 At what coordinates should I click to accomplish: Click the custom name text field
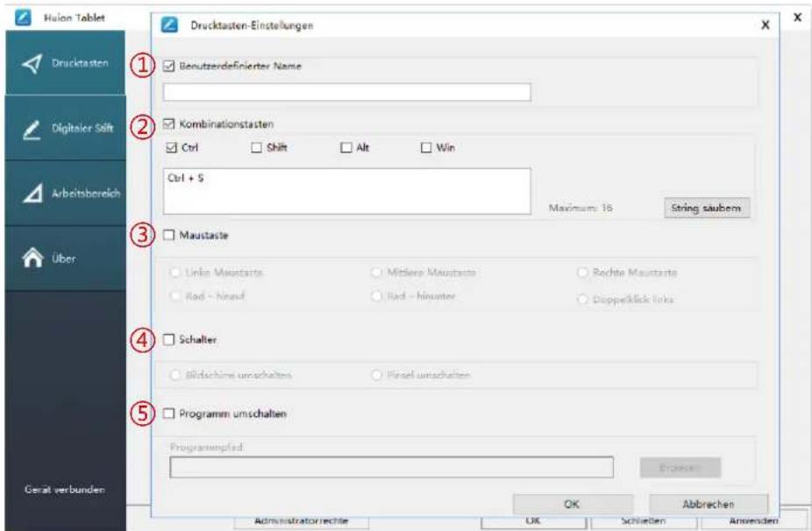pyautogui.click(x=347, y=92)
